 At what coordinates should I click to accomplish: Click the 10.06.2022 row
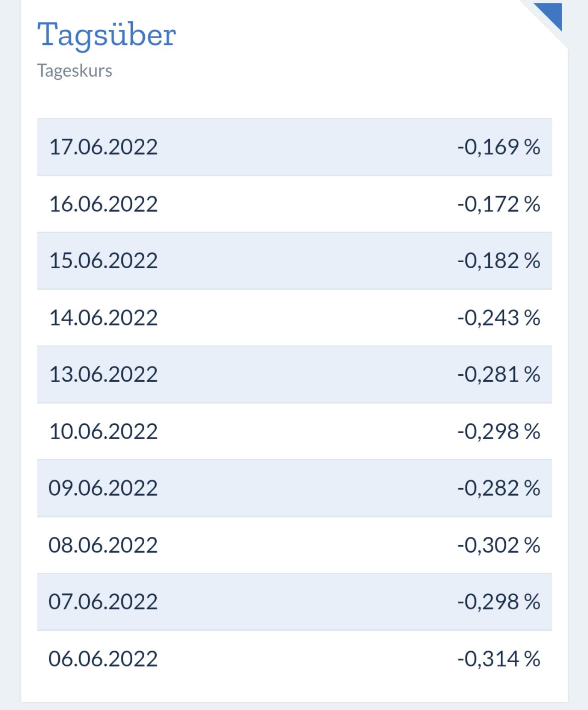294,431
